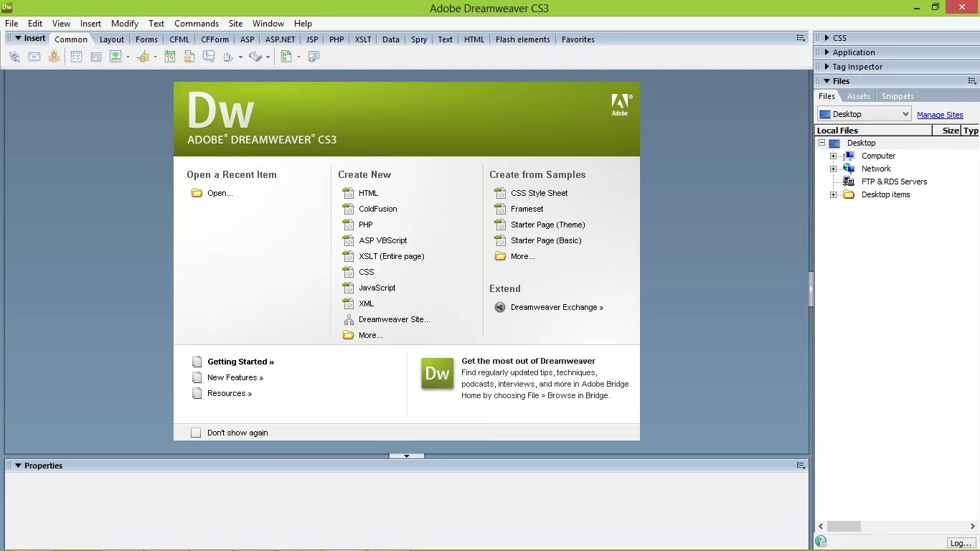Click the Media insert icon

pyautogui.click(x=143, y=57)
